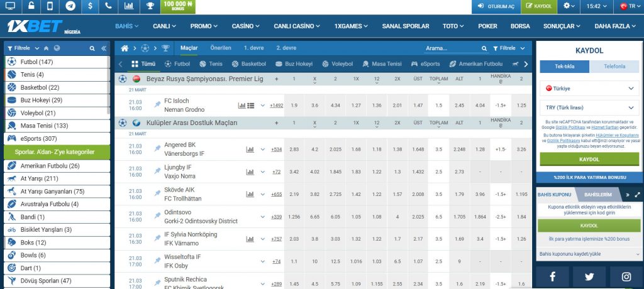
Task: Filter by Basketbol in sport strip
Action: click(x=249, y=64)
